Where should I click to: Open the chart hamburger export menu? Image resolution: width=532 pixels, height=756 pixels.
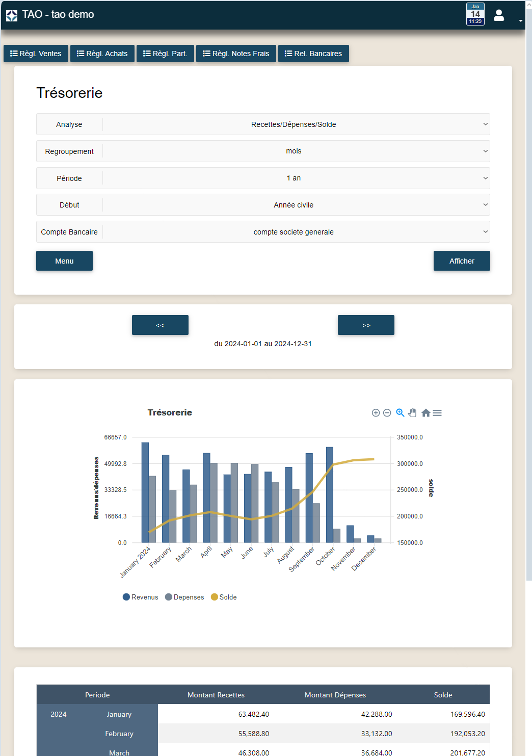pyautogui.click(x=437, y=413)
